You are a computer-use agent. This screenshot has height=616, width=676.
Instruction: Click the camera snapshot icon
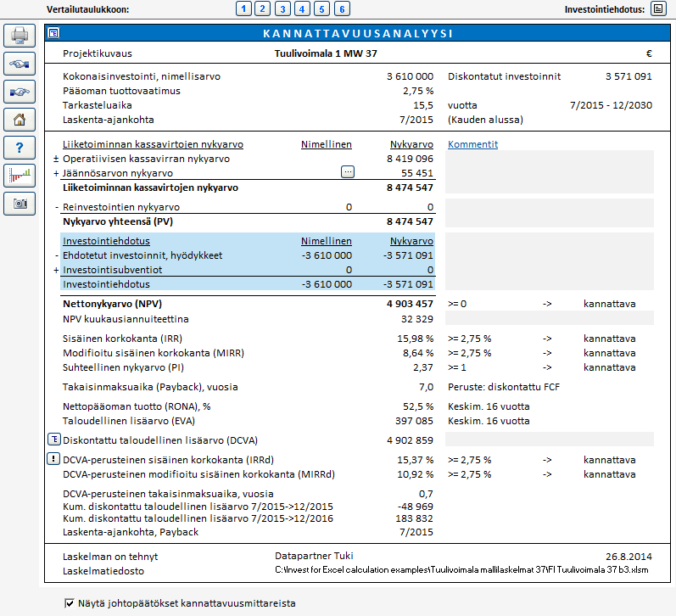20,204
